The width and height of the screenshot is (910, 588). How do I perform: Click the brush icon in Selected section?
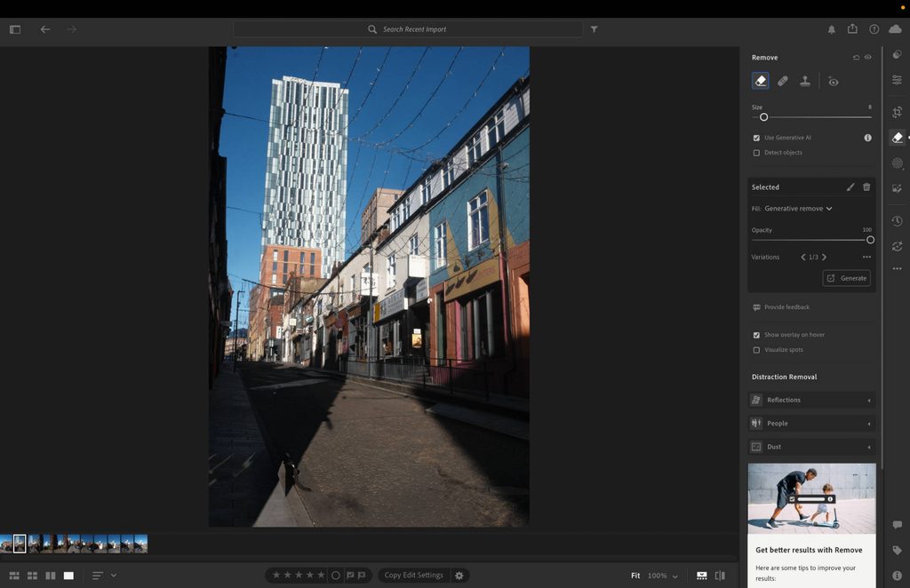(x=850, y=187)
